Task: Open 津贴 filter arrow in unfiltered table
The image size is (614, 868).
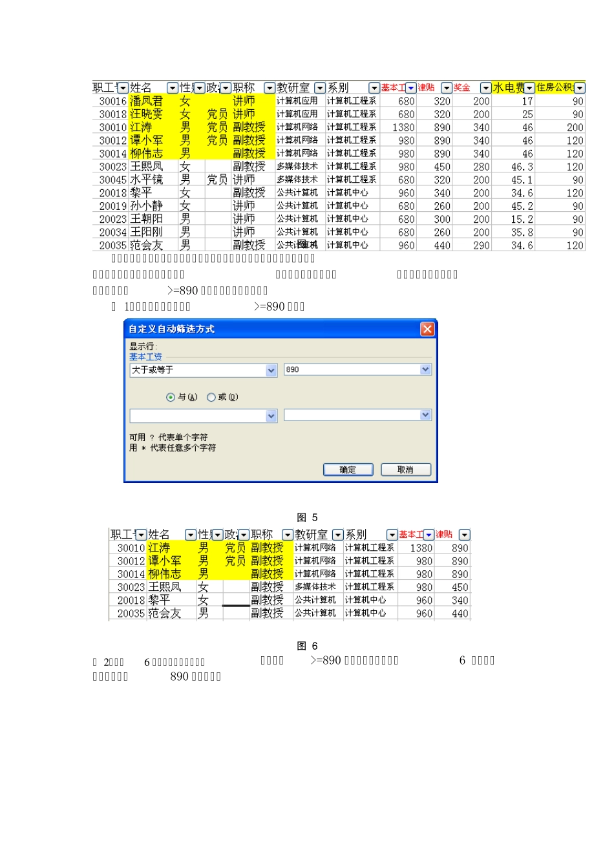Action: pyautogui.click(x=447, y=88)
